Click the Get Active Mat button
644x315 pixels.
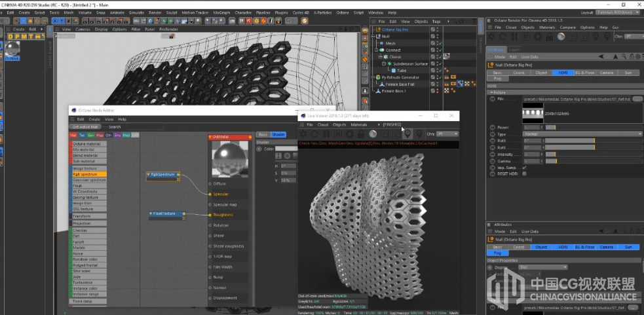(85, 127)
